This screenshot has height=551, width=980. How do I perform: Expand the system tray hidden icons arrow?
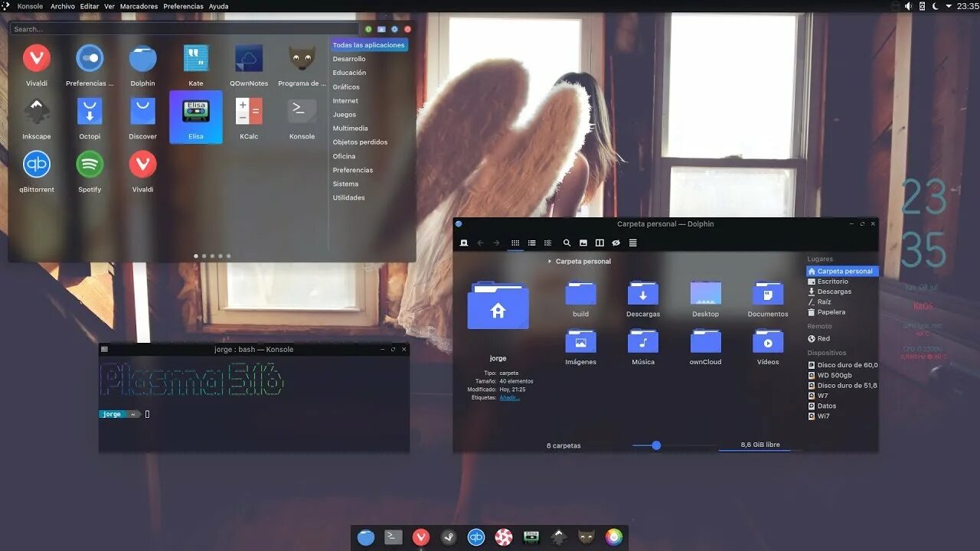(949, 6)
